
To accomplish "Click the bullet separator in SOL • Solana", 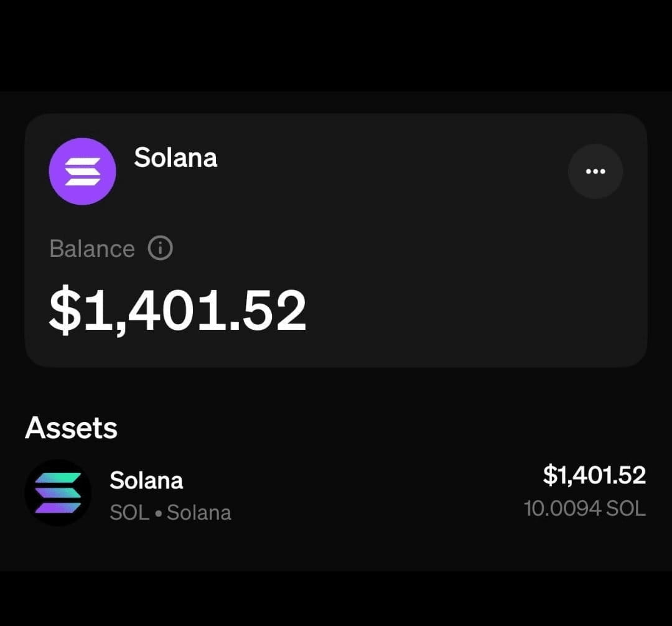I will (158, 513).
